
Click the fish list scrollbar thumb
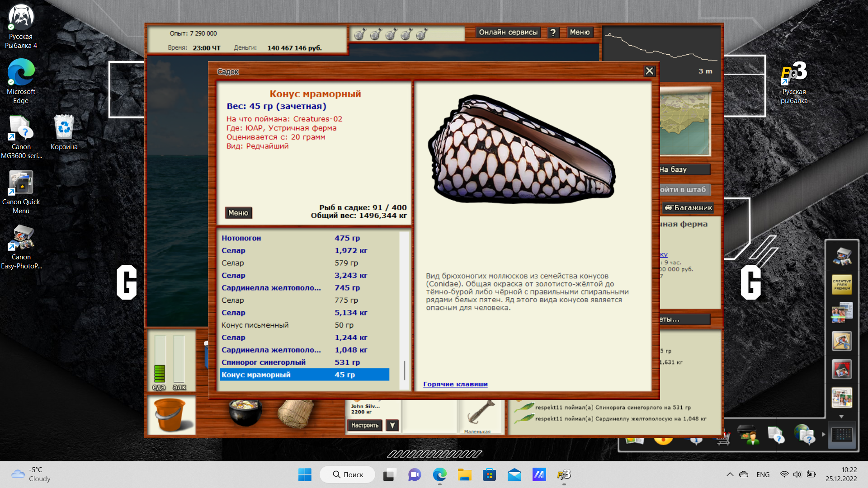pos(405,370)
